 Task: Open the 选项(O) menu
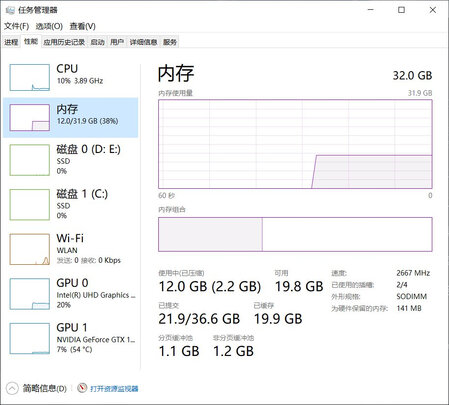coord(49,26)
